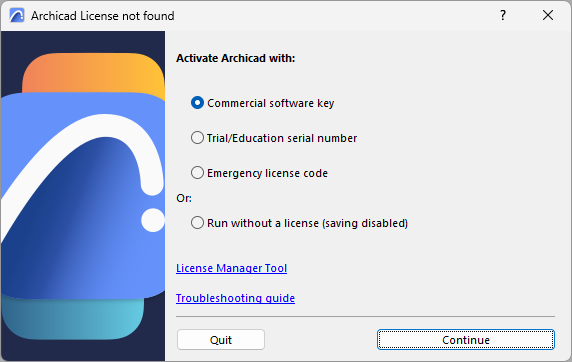The height and width of the screenshot is (362, 572).
Task: Click the white dot in the Archicad logo
Action: click(153, 220)
